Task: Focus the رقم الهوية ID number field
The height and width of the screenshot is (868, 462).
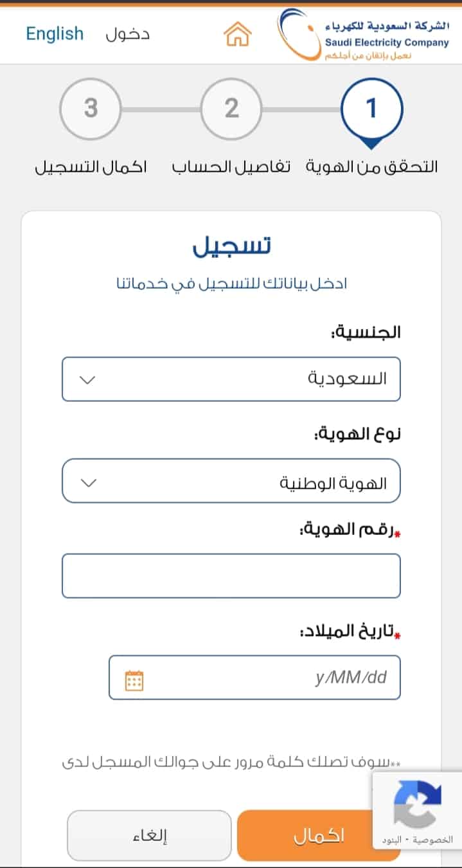Action: (231, 576)
